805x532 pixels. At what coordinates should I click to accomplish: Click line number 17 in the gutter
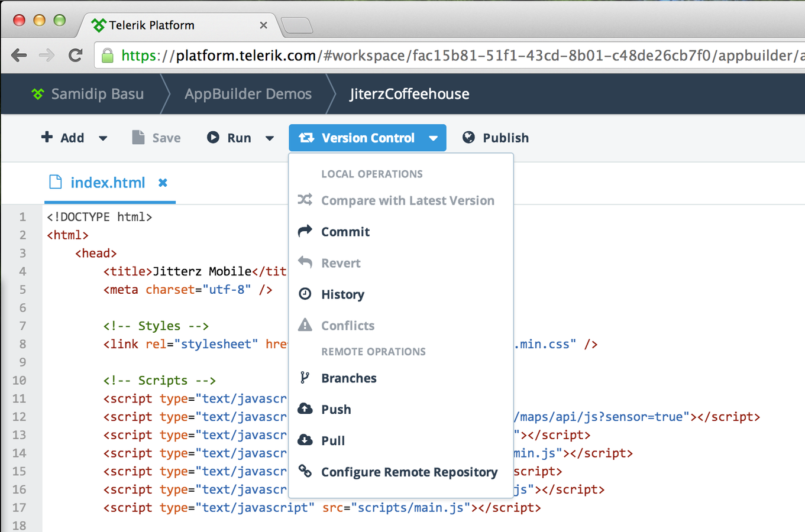point(19,508)
